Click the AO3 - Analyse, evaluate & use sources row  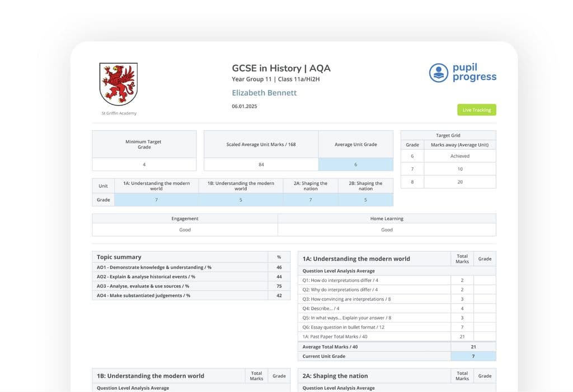pos(191,286)
